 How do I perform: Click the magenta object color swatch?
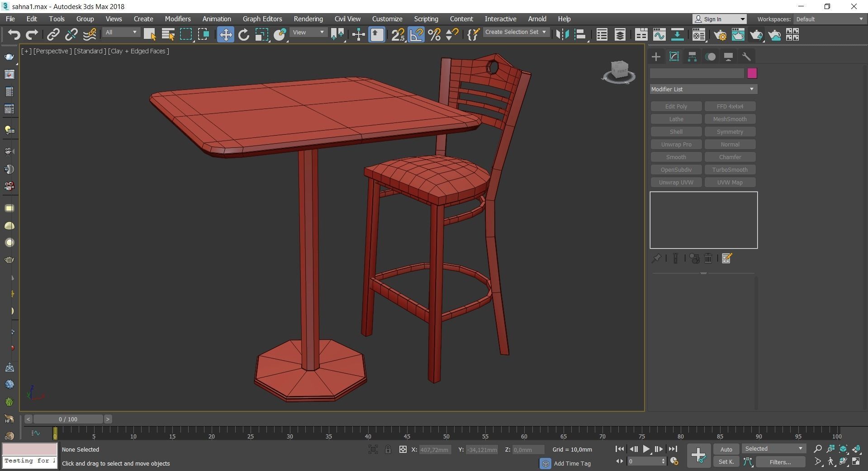(752, 73)
